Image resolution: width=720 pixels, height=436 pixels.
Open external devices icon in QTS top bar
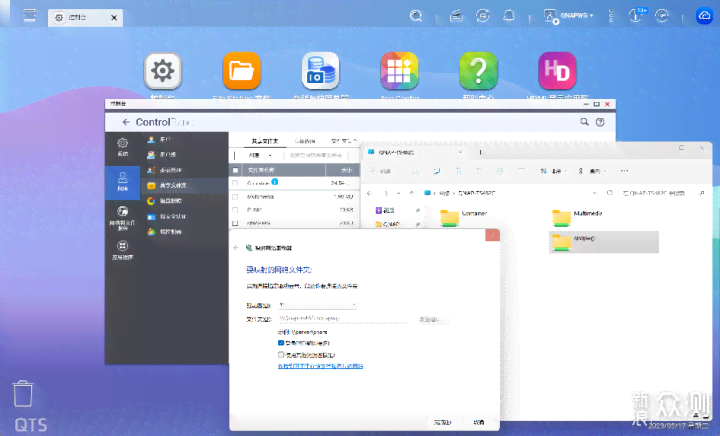[x=483, y=16]
